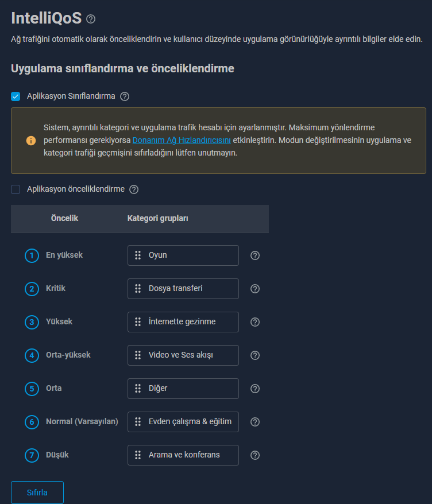Click the drag handle on Diğer
The height and width of the screenshot is (504, 432).
click(x=138, y=389)
